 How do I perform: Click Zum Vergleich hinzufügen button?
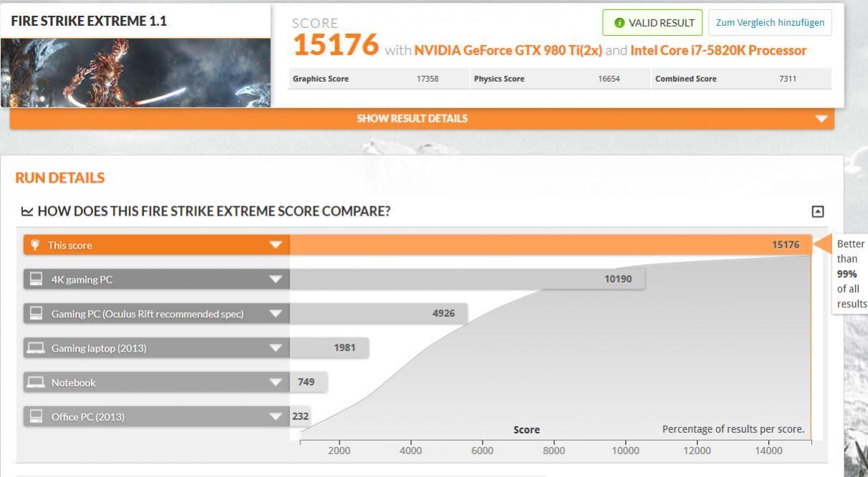tap(770, 23)
